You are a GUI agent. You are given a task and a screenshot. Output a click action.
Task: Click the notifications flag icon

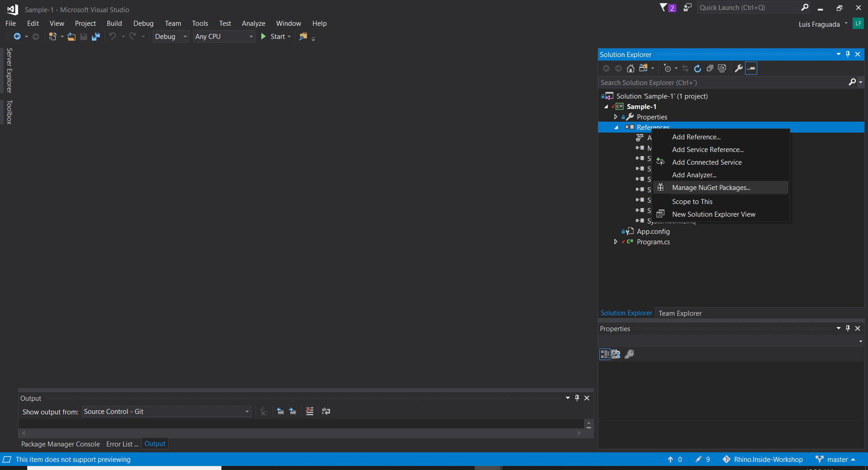tap(664, 7)
